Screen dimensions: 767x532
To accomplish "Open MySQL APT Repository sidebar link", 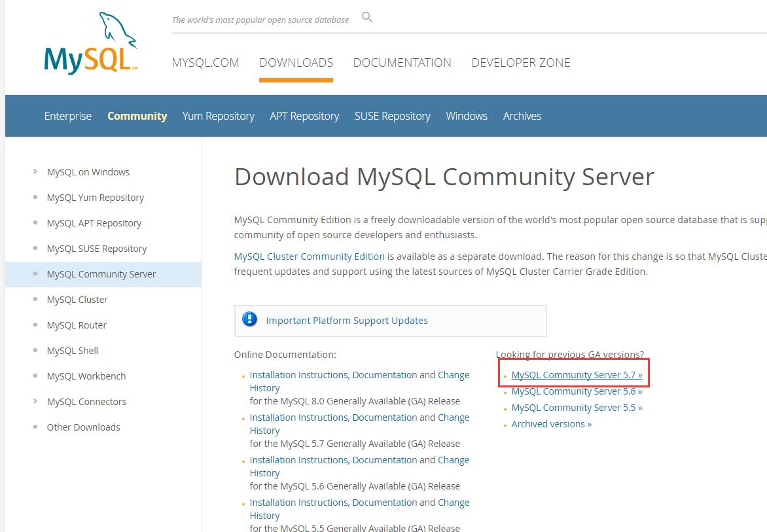I will tap(94, 223).
